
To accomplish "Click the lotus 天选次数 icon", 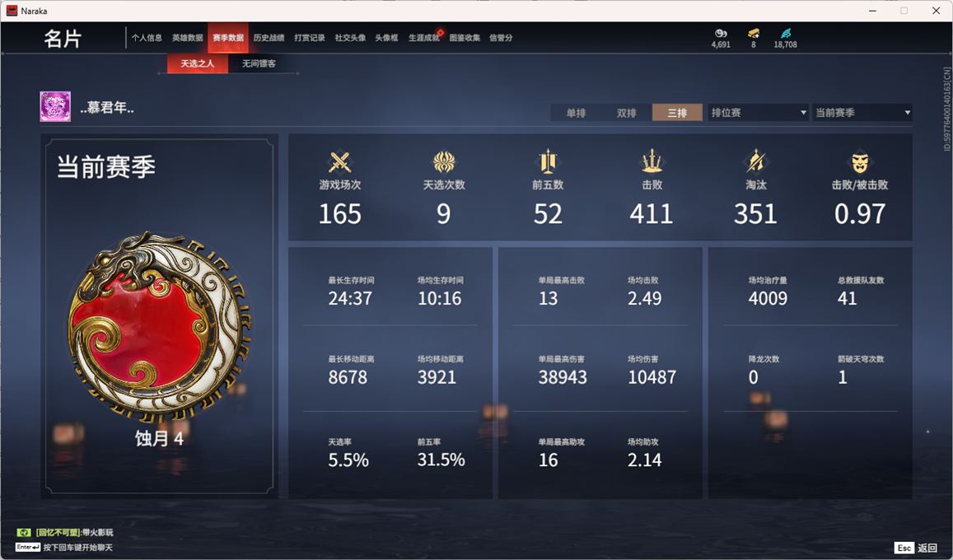I will (x=444, y=162).
